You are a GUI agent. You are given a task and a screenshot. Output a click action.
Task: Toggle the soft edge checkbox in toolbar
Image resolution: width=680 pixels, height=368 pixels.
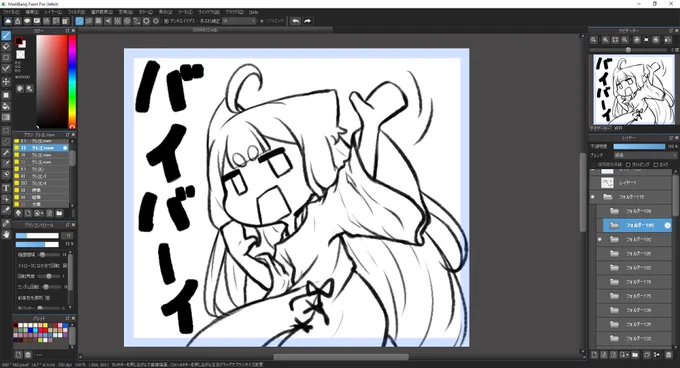(x=262, y=21)
